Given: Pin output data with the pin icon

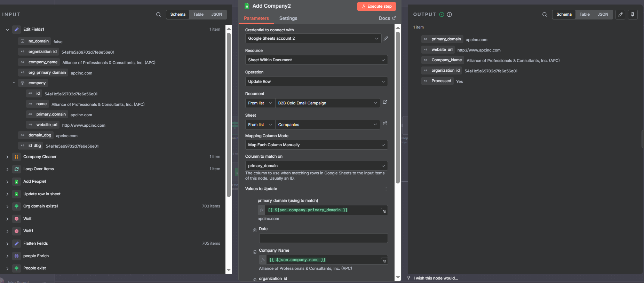Looking at the screenshot, I should click(x=633, y=15).
